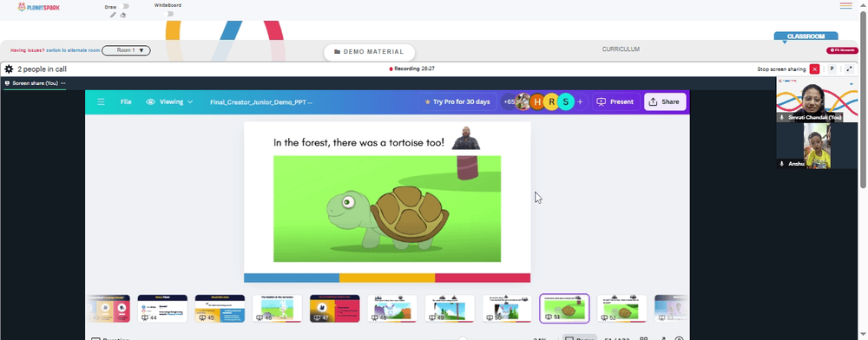Click the Stop screen sharing label
The image size is (868, 340).
click(781, 69)
